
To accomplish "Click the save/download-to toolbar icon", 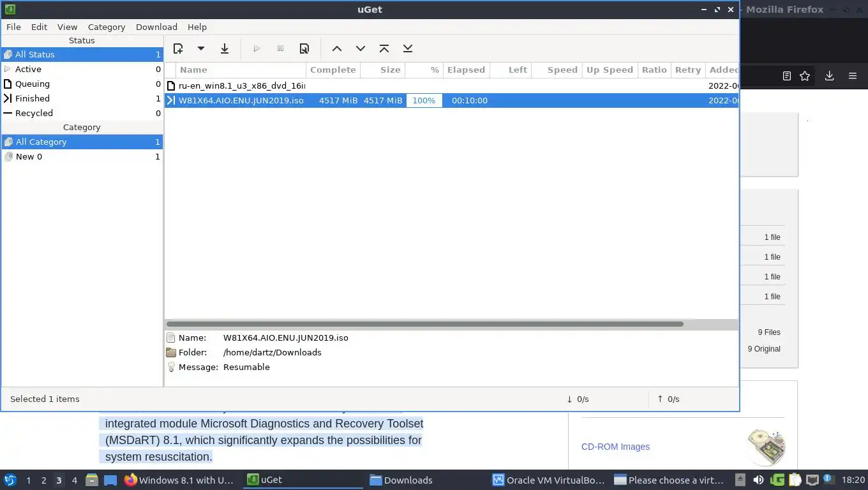I will 225,48.
